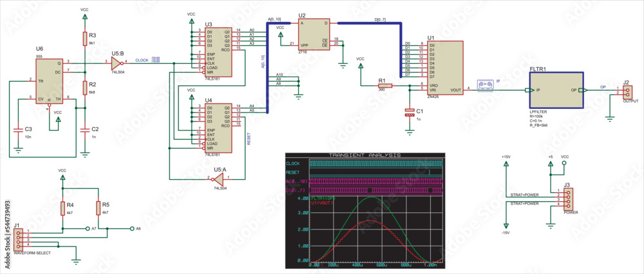Click the +5 power arrow terminal

click(x=551, y=164)
